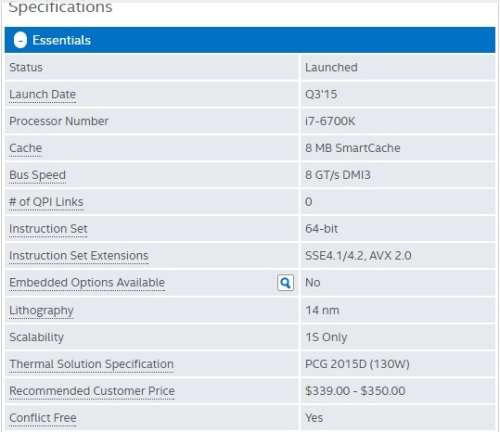Select the Processor Number row label

59,121
